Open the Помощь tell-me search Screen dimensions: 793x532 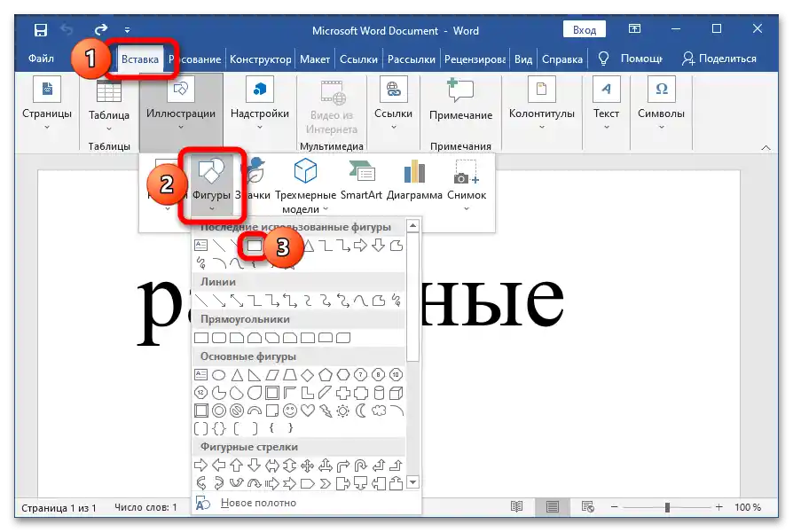pyautogui.click(x=631, y=59)
